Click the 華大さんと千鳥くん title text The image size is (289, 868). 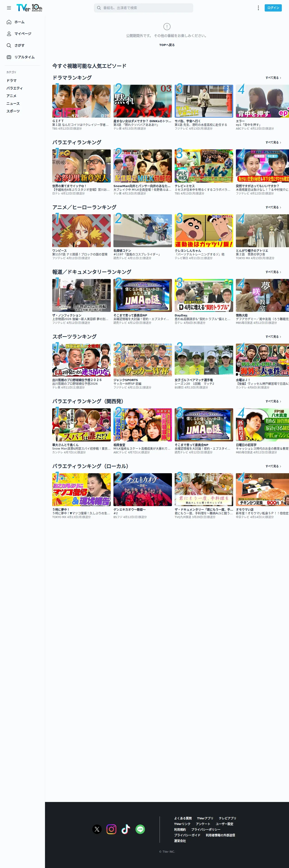coord(65,445)
